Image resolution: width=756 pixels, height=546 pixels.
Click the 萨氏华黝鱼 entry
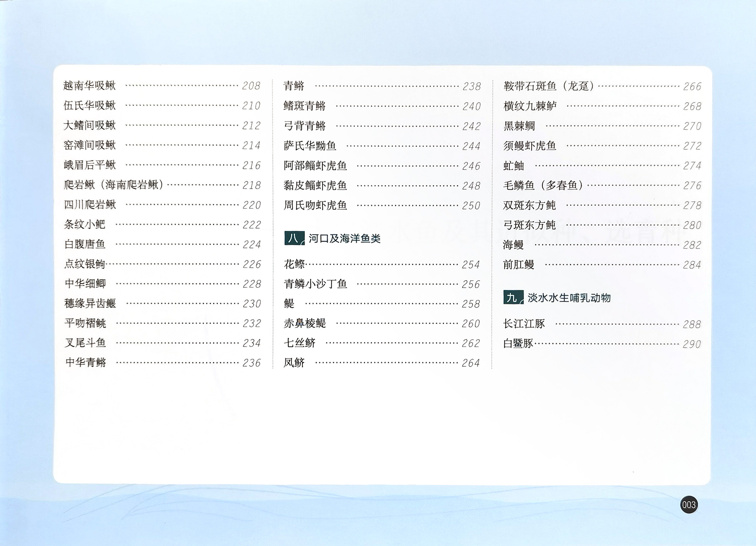[310, 146]
